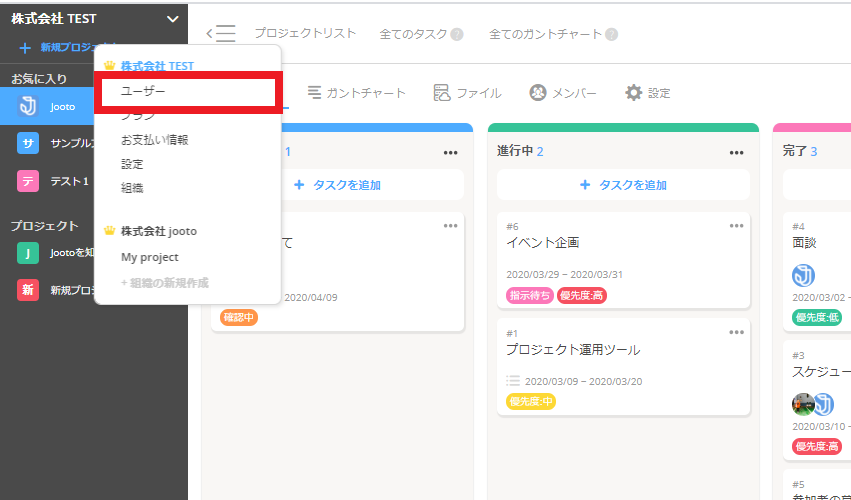
Task: Expand the 株式会社 TEST organization dropdown
Action: (172, 19)
